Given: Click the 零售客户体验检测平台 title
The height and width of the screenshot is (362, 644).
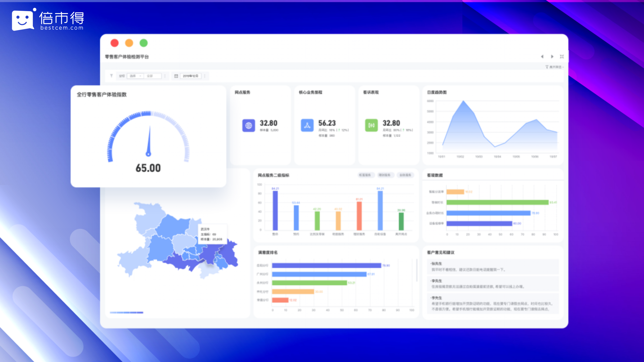Looking at the screenshot, I should tap(127, 57).
